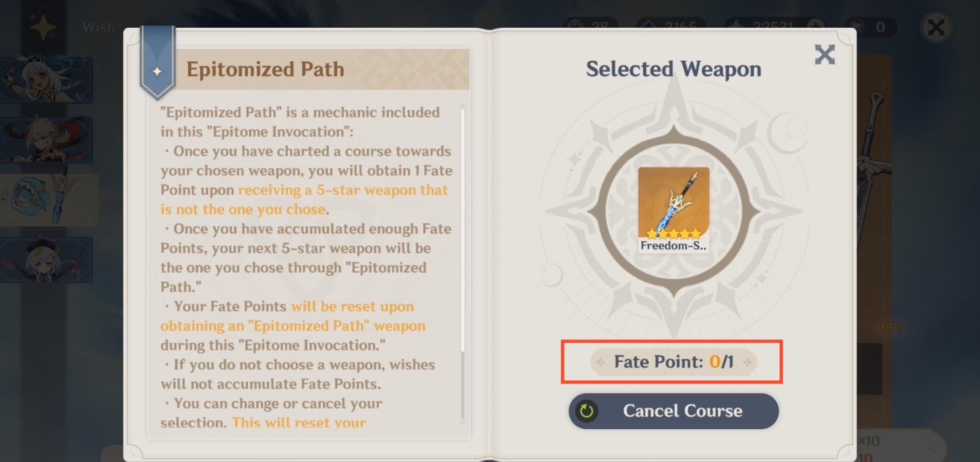Select the Qiqi standard wish banner
Viewport: 980px width, 462px height.
click(47, 260)
